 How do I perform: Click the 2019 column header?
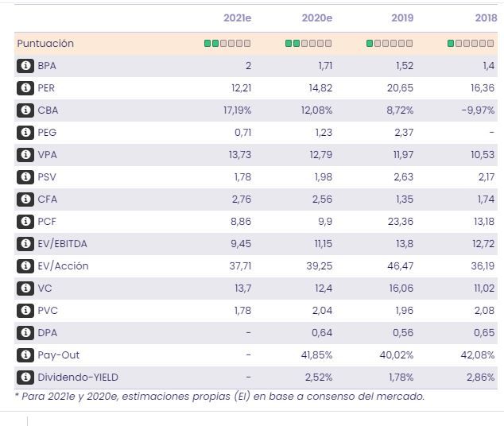point(402,18)
